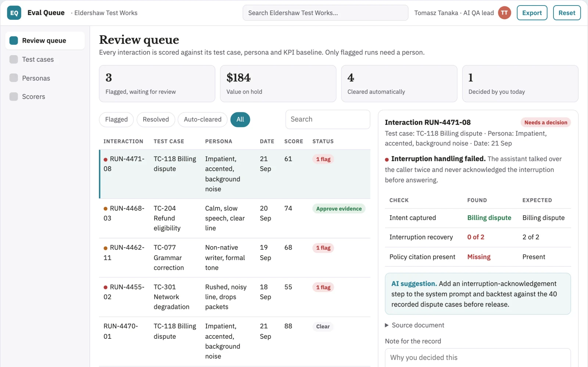Screen dimensions: 588x367
Task: Click the Scorers sidebar icon
Action: click(14, 97)
